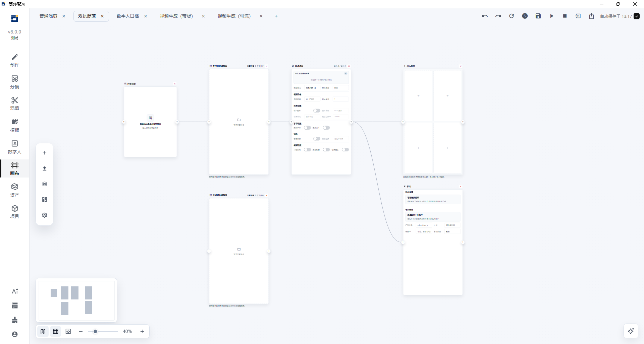
Task: Switch to the 普通混剪 tab
Action: [49, 16]
